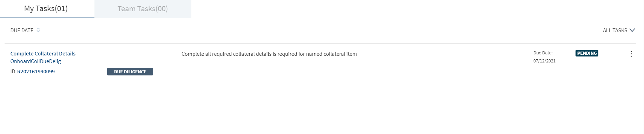This screenshot has height=134, width=644.
Task: Open the Complete Collateral Details task link
Action: 43,54
